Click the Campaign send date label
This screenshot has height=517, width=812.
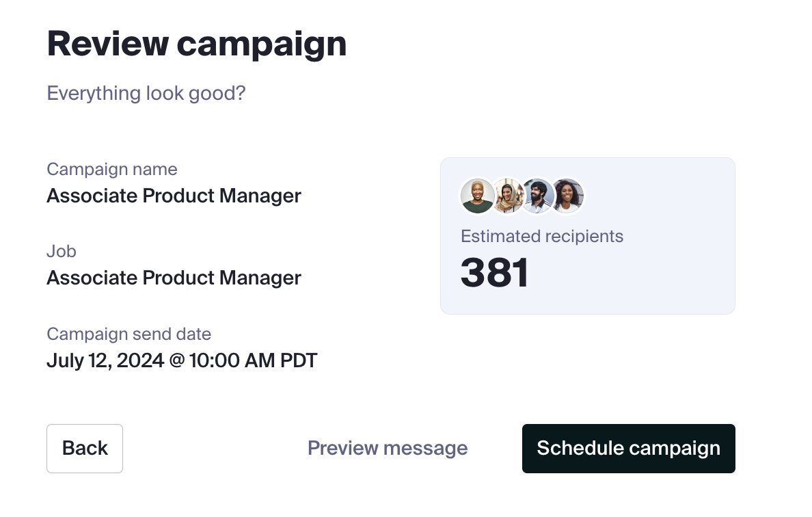click(129, 334)
